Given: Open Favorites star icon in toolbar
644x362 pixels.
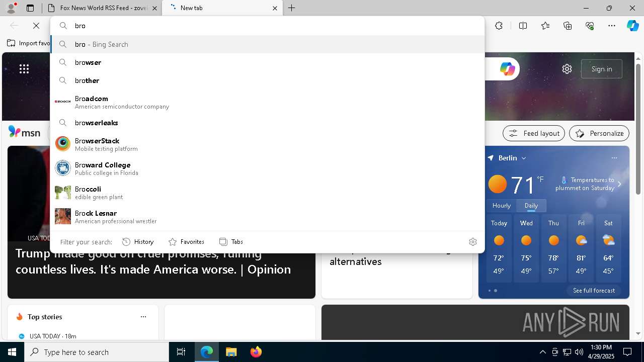Looking at the screenshot, I should (x=545, y=26).
